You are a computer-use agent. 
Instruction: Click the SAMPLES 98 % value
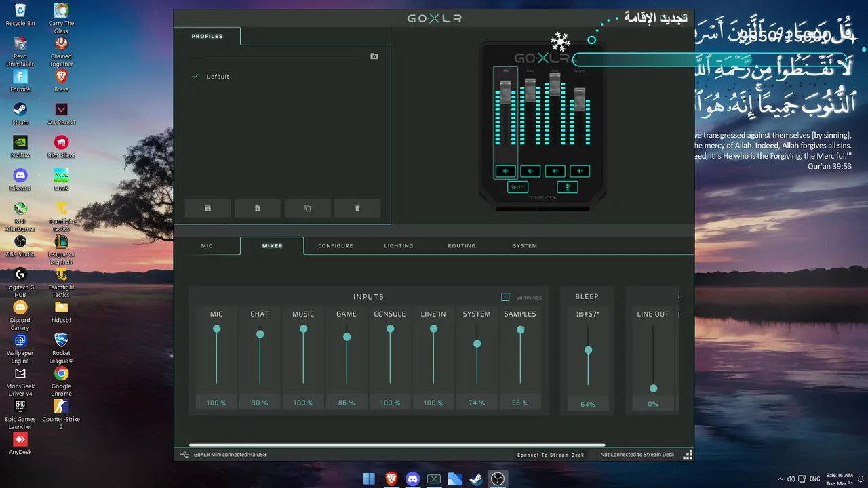(x=520, y=403)
